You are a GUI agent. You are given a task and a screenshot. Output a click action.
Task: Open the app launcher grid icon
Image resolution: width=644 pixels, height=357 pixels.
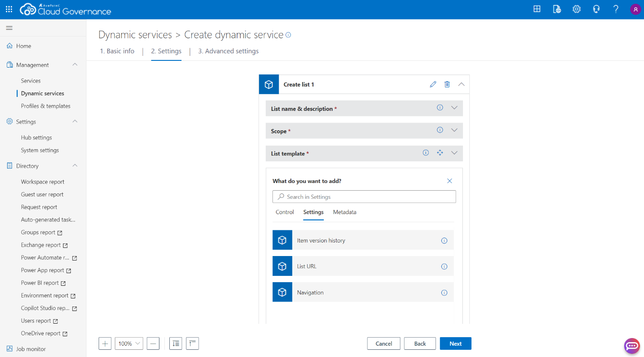click(9, 9)
